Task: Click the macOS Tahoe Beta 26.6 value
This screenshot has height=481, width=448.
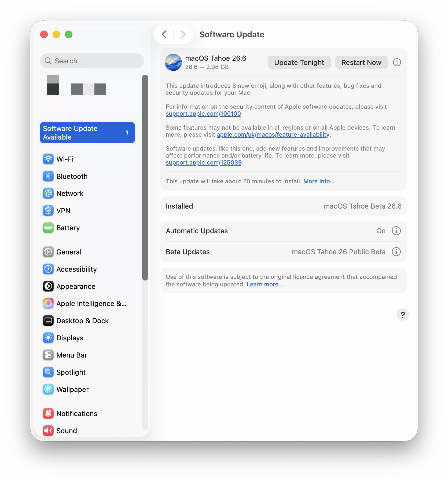Action: (362, 206)
